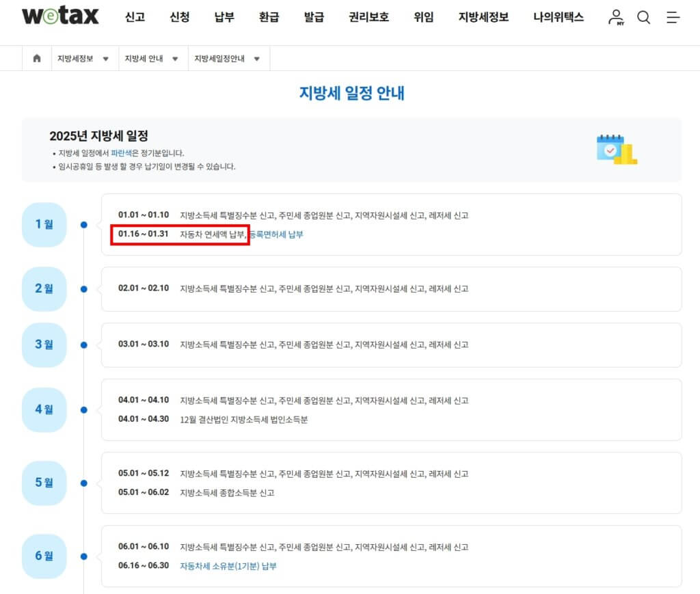Click the 3월 month badge
The width and height of the screenshot is (700, 594).
coord(44,345)
